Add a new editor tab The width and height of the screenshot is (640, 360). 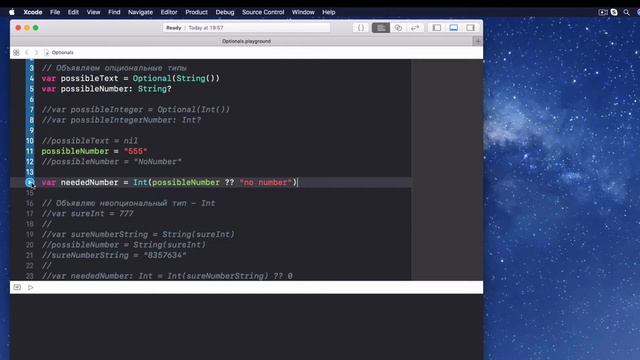[478, 41]
